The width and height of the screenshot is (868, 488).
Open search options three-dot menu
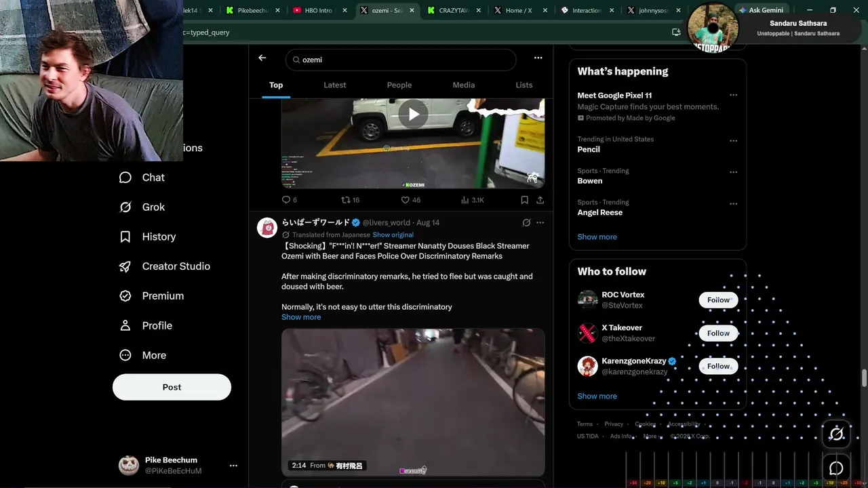(538, 58)
